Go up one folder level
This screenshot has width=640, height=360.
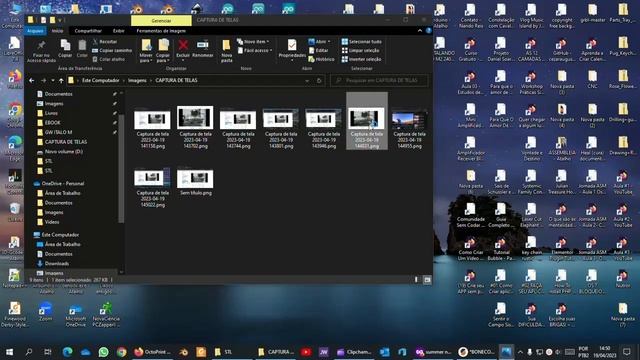[x=61, y=81]
